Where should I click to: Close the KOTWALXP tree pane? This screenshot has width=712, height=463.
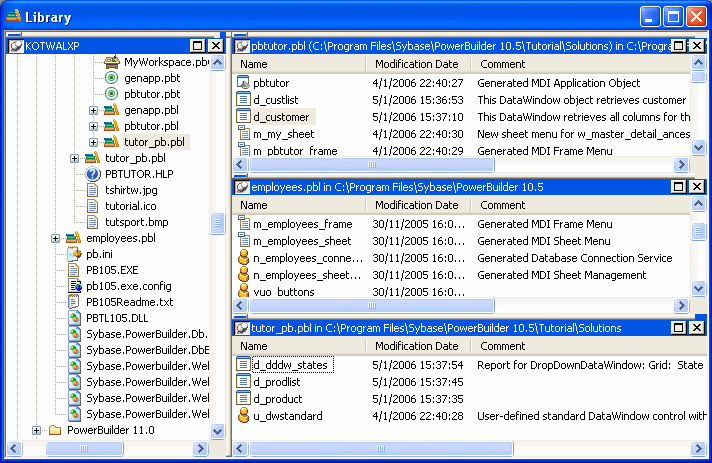(216, 45)
